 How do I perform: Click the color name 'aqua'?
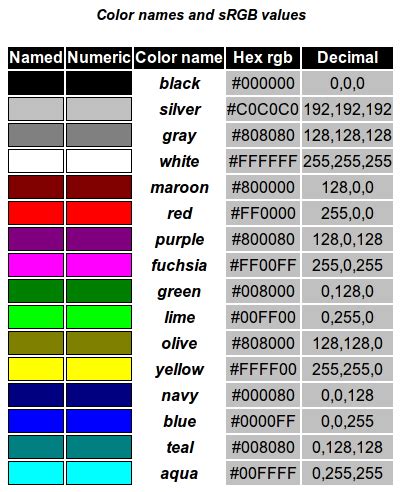point(179,474)
